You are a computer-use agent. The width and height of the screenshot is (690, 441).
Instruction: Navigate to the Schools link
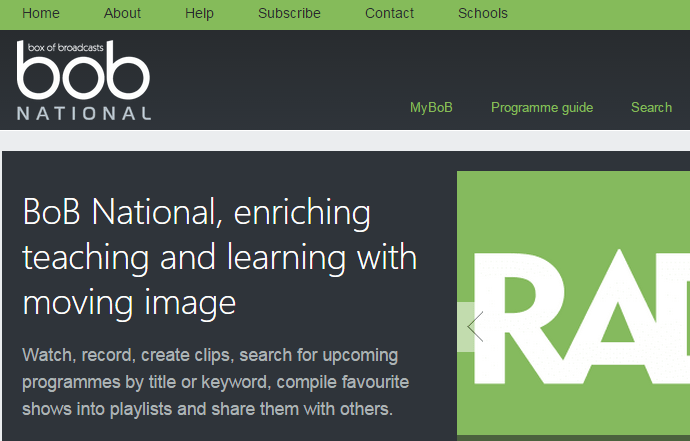(483, 14)
